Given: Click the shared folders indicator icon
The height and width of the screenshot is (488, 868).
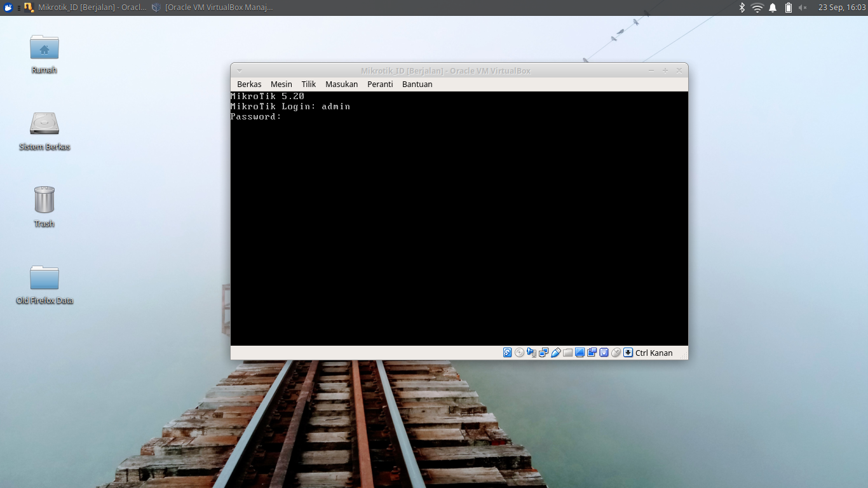Looking at the screenshot, I should [567, 353].
